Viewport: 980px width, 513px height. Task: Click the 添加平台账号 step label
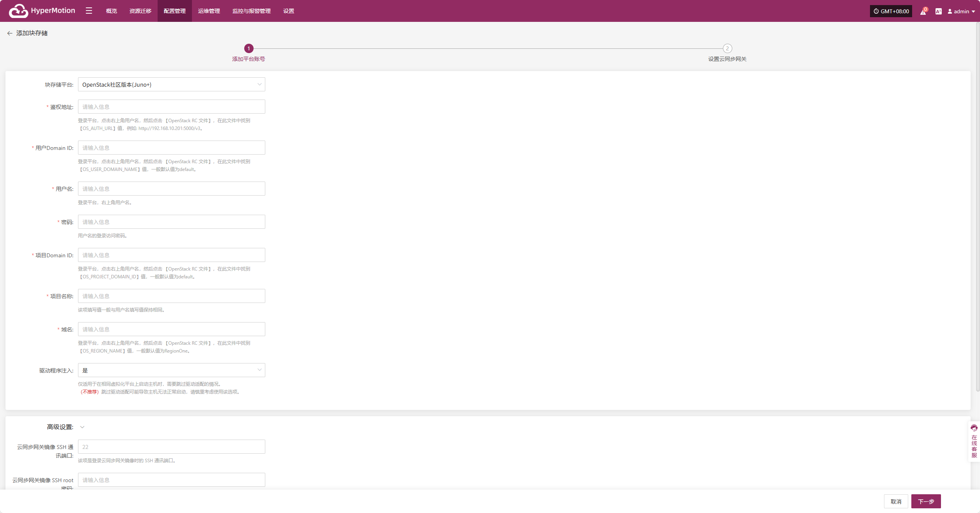[249, 59]
